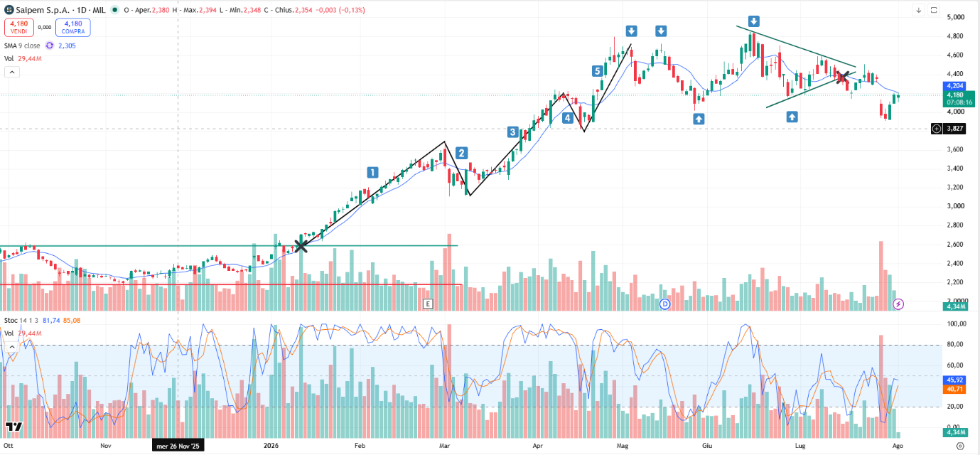Select the X mark inside the July triangle

tap(843, 75)
